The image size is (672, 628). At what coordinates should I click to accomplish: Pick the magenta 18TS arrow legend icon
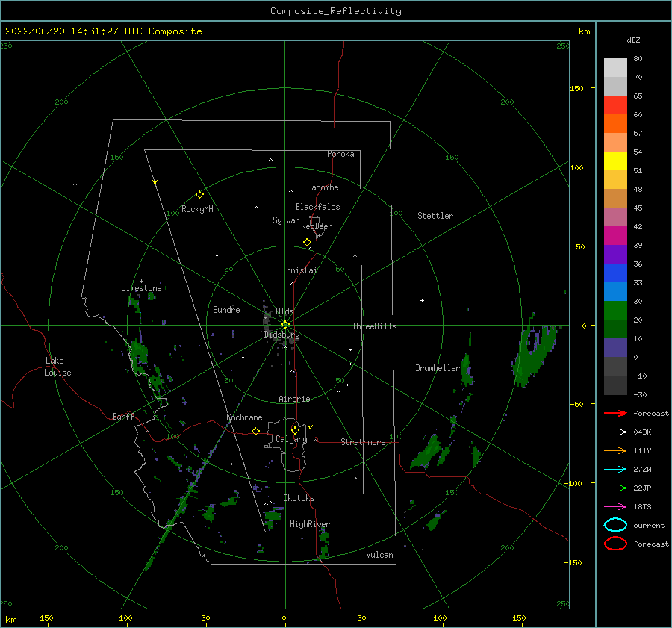(615, 507)
